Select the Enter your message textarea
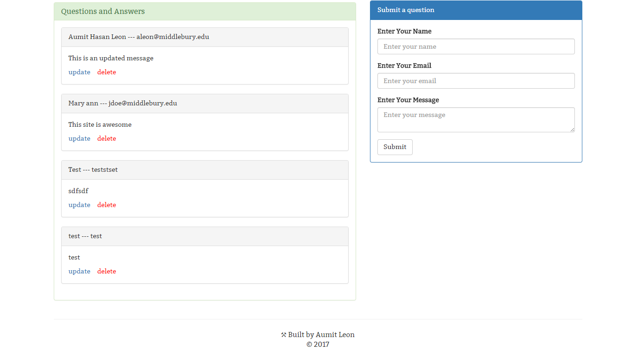 click(x=476, y=120)
